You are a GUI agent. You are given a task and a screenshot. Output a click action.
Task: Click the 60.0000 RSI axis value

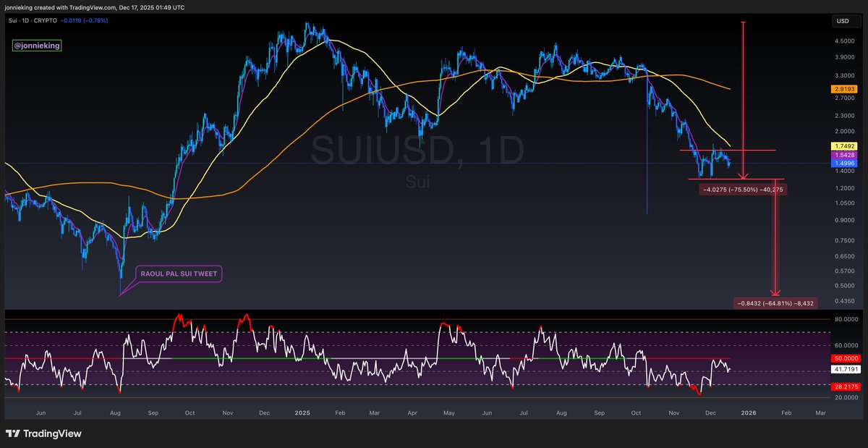tap(845, 345)
